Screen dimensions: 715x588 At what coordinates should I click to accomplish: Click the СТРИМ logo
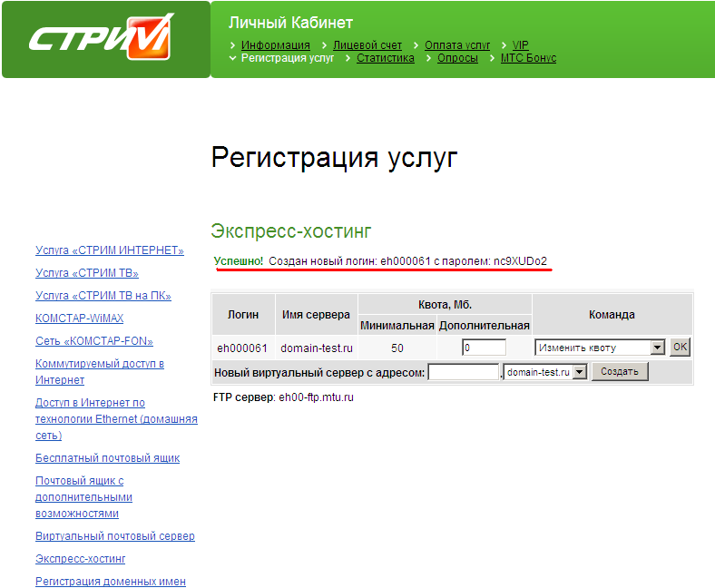pyautogui.click(x=102, y=37)
